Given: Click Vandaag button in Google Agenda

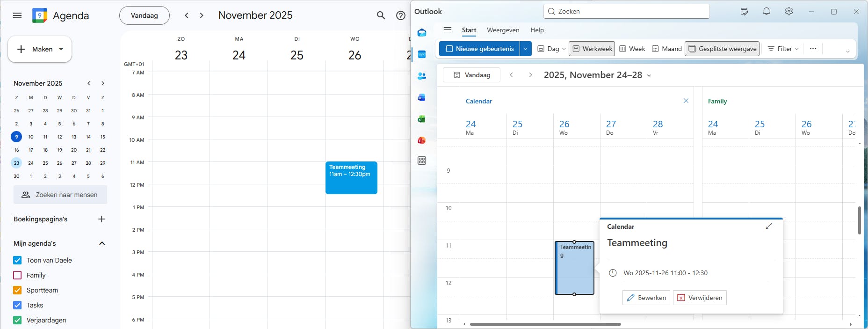Looking at the screenshot, I should click(x=145, y=15).
